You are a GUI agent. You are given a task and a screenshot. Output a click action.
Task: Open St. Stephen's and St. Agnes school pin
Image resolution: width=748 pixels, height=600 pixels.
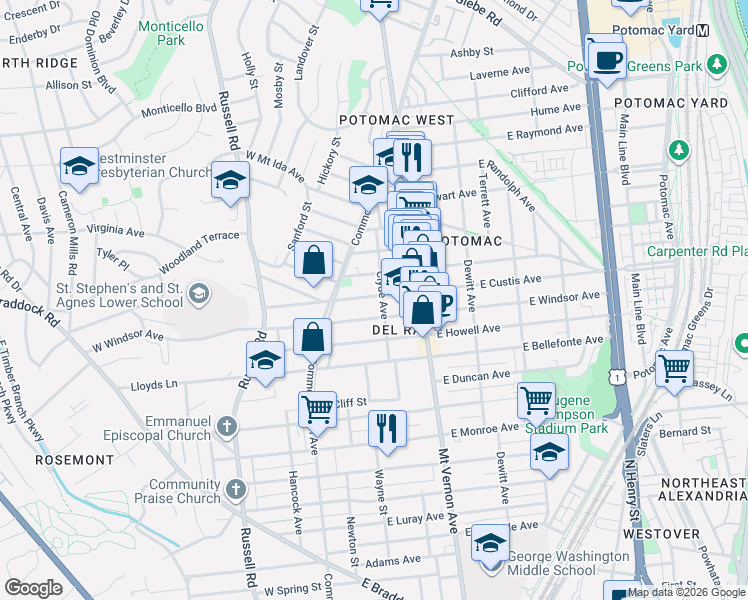[x=199, y=294]
